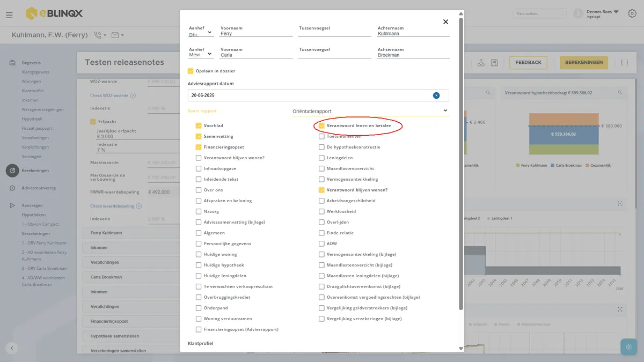Expand the Hypotheek samenstellen section
The image size is (644, 362).
click(131, 336)
